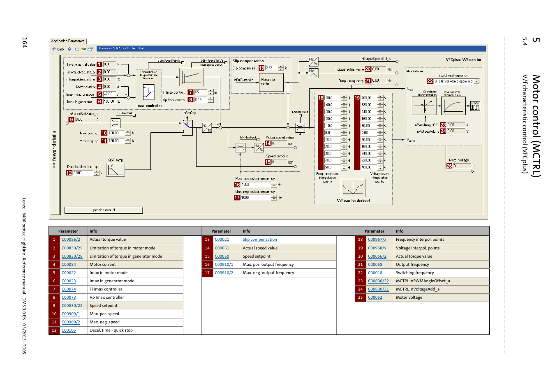
Task: Click the Motor slip model block
Action: [x=271, y=82]
